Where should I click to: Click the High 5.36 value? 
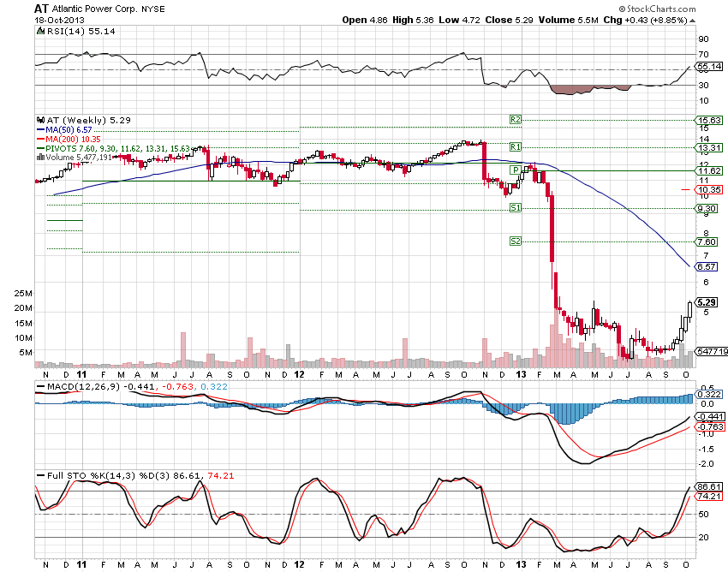coord(413,20)
